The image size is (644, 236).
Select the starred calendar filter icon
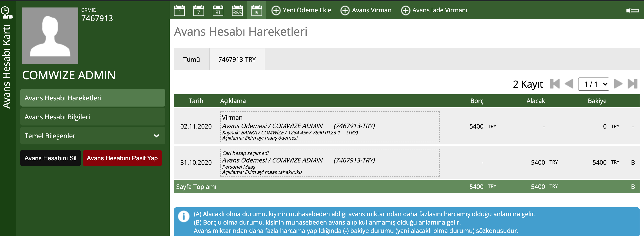pos(257,10)
